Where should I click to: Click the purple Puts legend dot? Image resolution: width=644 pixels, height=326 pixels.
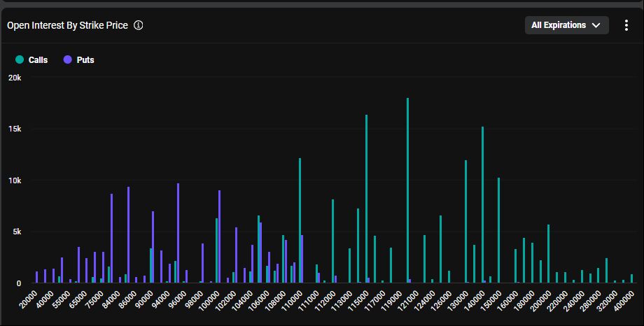coord(68,60)
